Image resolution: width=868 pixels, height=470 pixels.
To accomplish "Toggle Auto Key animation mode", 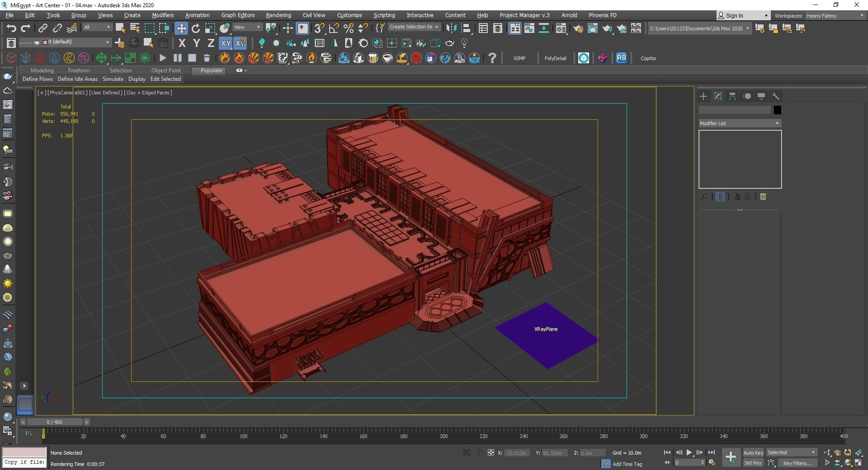I will pyautogui.click(x=753, y=452).
